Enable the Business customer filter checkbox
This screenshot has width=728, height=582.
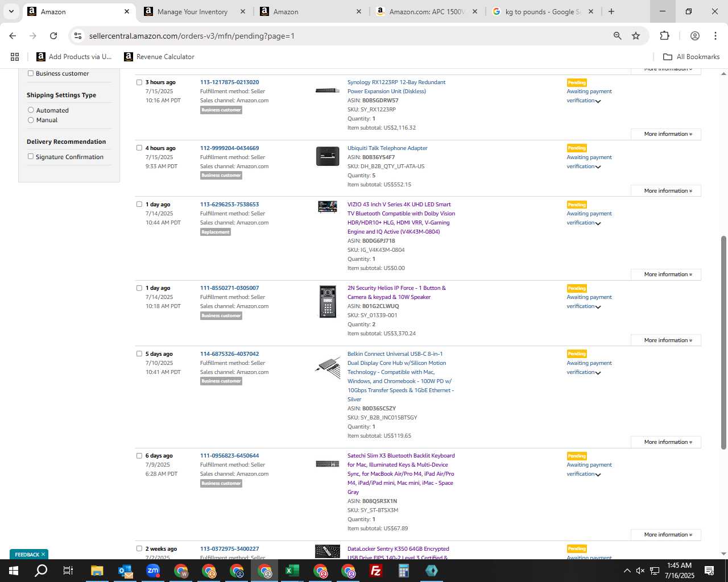click(x=31, y=73)
